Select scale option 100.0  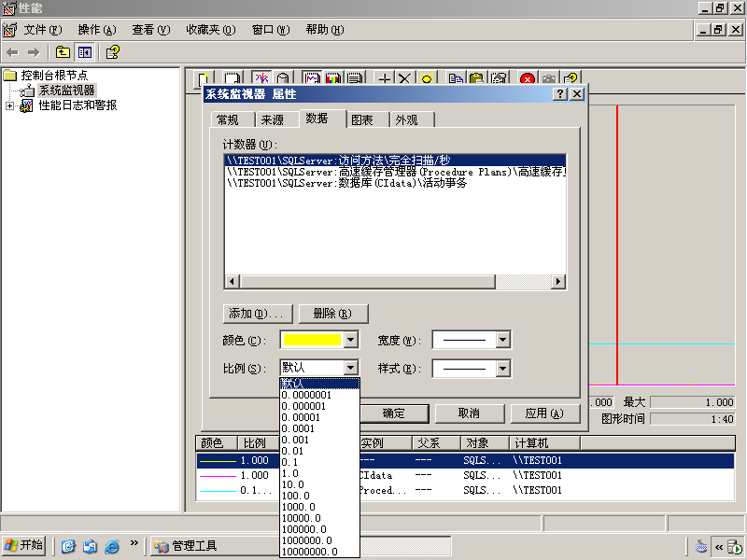(x=319, y=496)
